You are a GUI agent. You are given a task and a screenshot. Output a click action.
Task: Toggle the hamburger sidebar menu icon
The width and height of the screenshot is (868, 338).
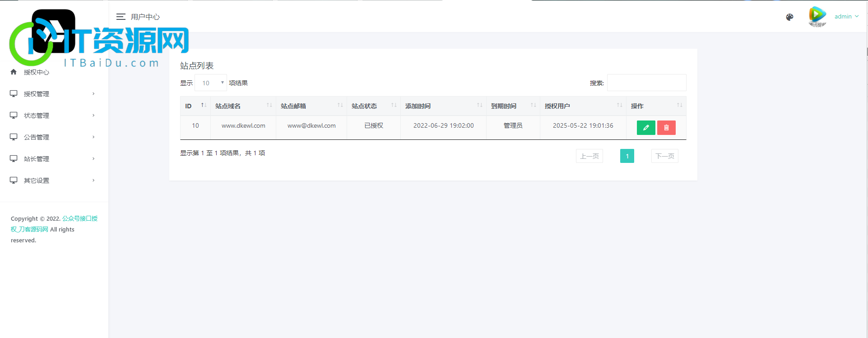coord(121,17)
